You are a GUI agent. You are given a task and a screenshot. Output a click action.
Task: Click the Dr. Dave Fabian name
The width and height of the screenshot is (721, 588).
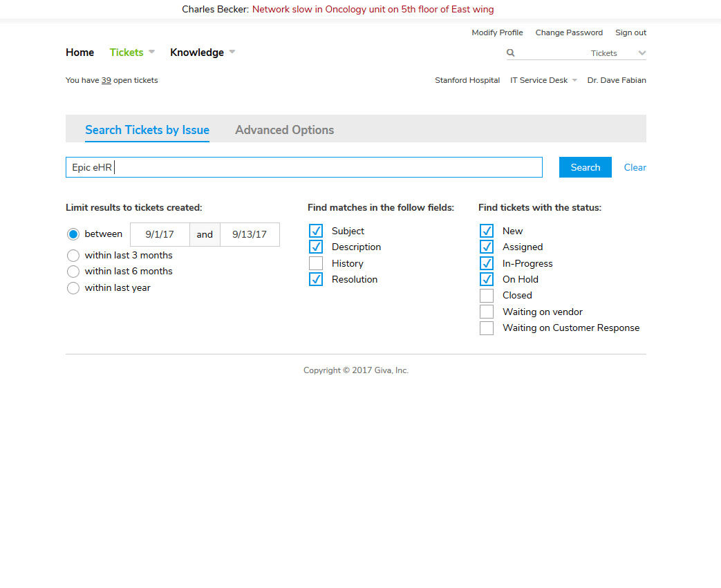click(617, 80)
